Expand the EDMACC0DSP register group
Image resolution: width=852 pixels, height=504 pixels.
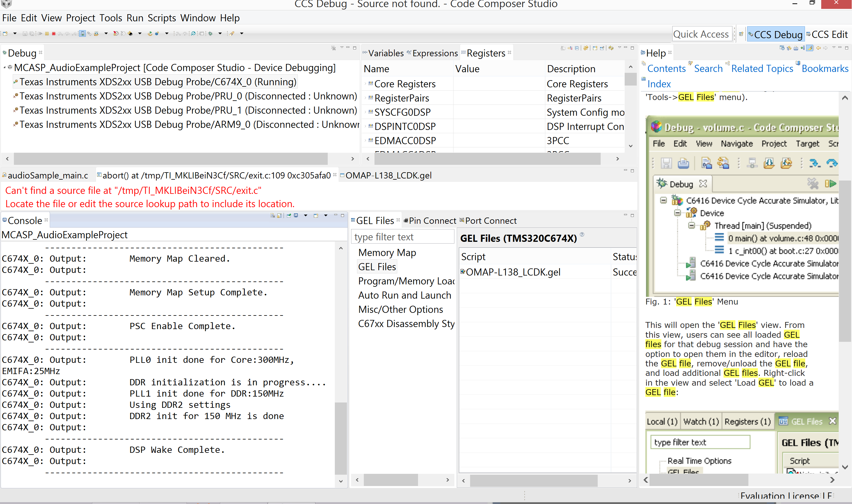click(x=366, y=140)
